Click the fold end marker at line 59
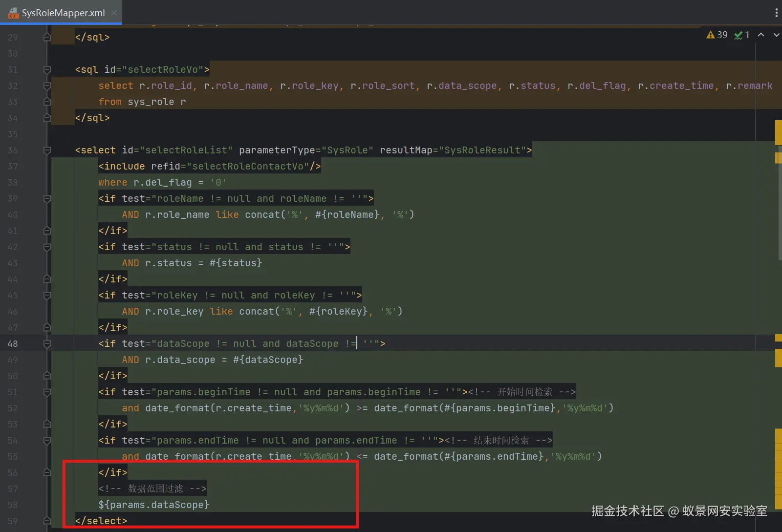Screen dimensions: 782x532 pos(47,521)
